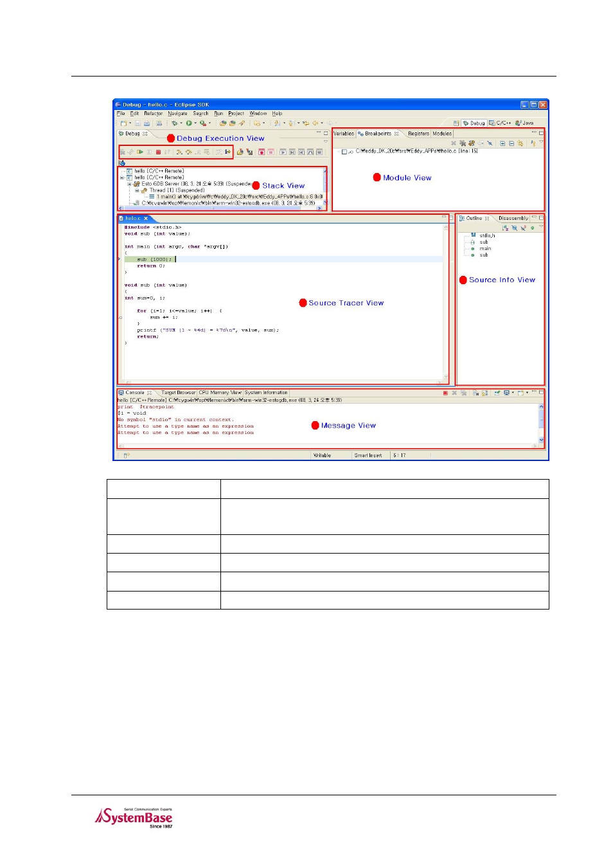
Task: Click Open Perspective icon near Debug perspective
Action: pyautogui.click(x=456, y=123)
